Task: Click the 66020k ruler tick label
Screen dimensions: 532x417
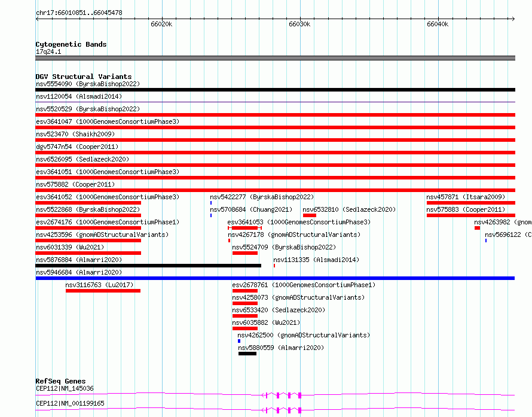Action: tap(161, 24)
